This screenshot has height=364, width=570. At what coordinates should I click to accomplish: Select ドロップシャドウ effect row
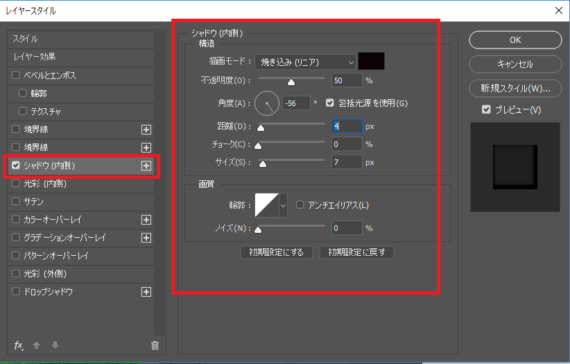(x=81, y=292)
